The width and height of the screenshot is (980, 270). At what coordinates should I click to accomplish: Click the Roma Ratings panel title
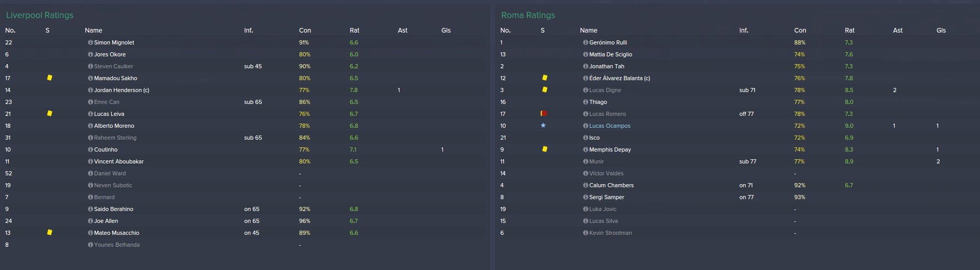coord(528,16)
